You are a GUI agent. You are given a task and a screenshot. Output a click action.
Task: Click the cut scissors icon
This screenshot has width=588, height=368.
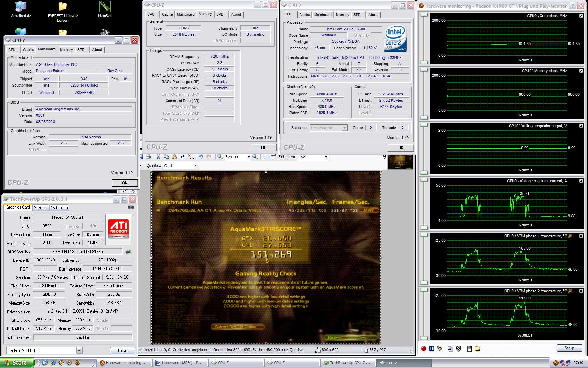click(x=158, y=157)
